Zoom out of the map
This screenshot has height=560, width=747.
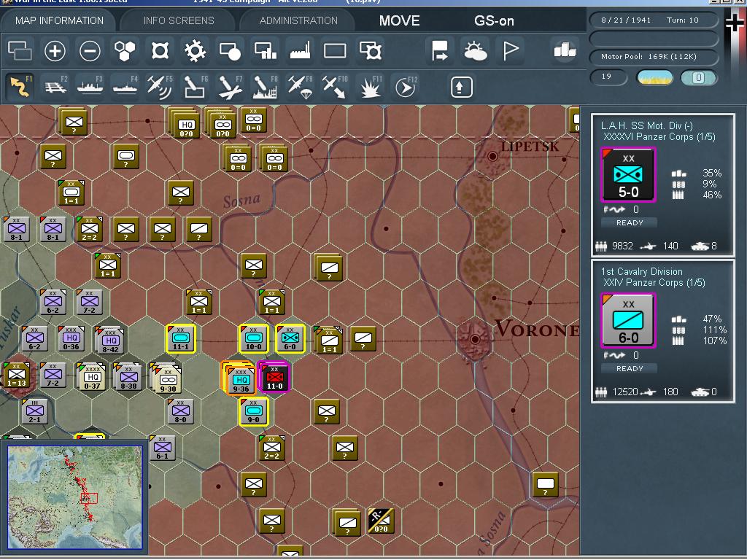point(90,50)
